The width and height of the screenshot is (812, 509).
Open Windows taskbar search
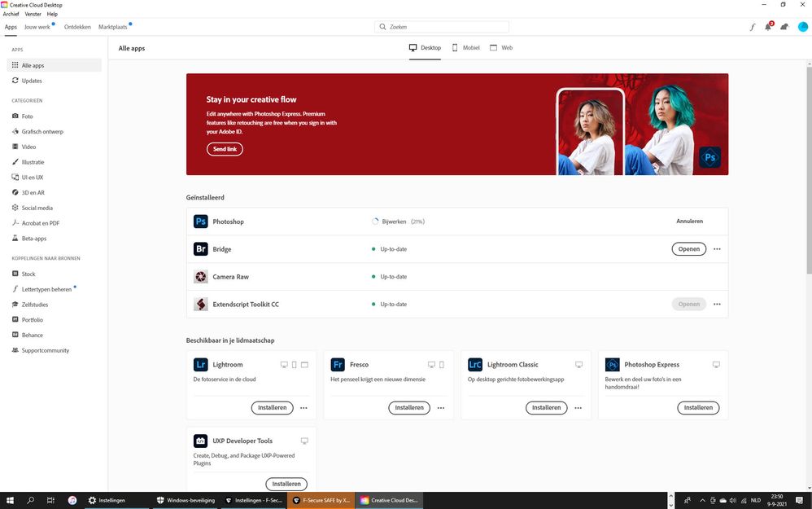click(x=31, y=500)
